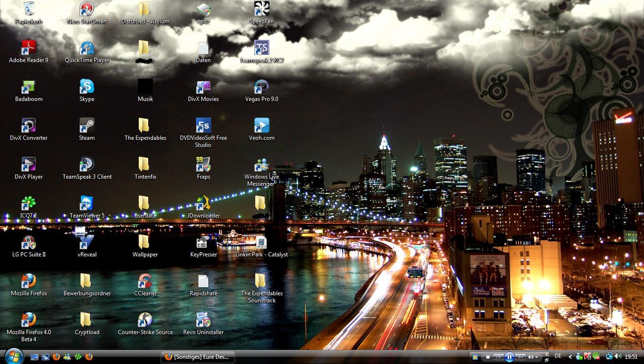Open the Steam desktop shortcut
Screen dimensions: 644x364
[87, 126]
